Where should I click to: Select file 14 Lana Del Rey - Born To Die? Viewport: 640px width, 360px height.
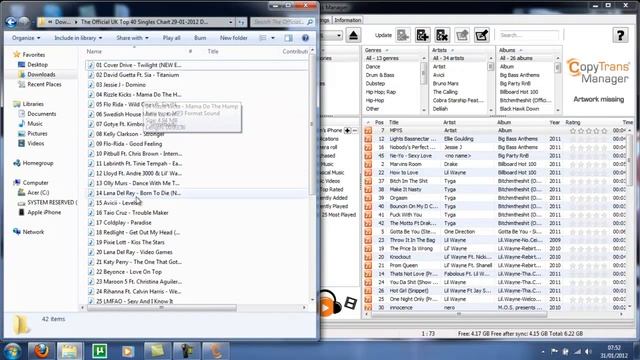click(138, 193)
